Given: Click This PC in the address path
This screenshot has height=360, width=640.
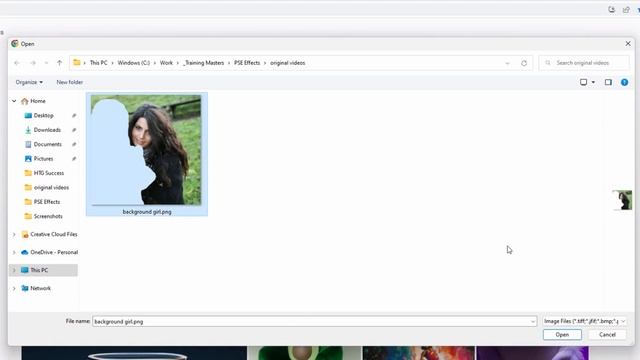Looking at the screenshot, I should (98, 63).
